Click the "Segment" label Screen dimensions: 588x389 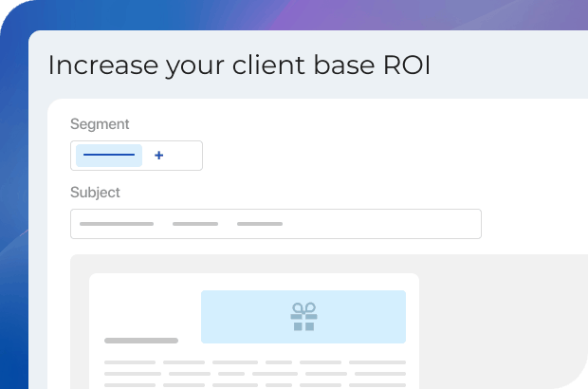100,124
